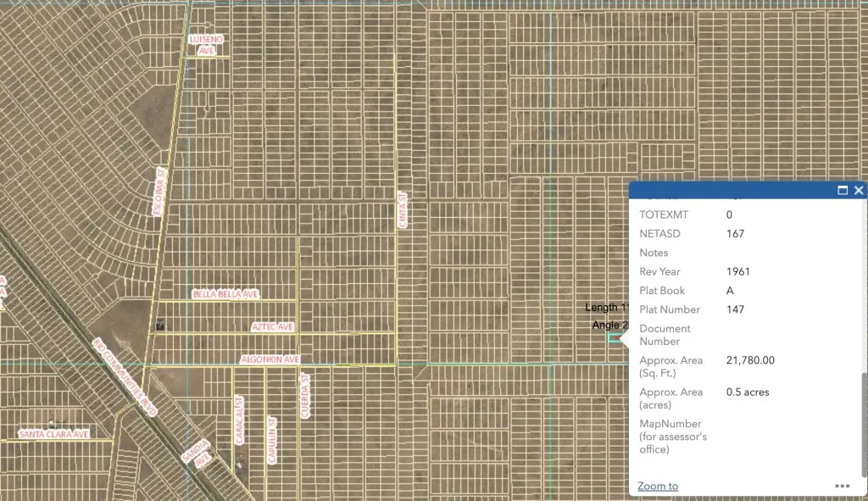Screen dimensions: 868x501
Task: Click the Luiseno Ave street label
Action: click(206, 45)
